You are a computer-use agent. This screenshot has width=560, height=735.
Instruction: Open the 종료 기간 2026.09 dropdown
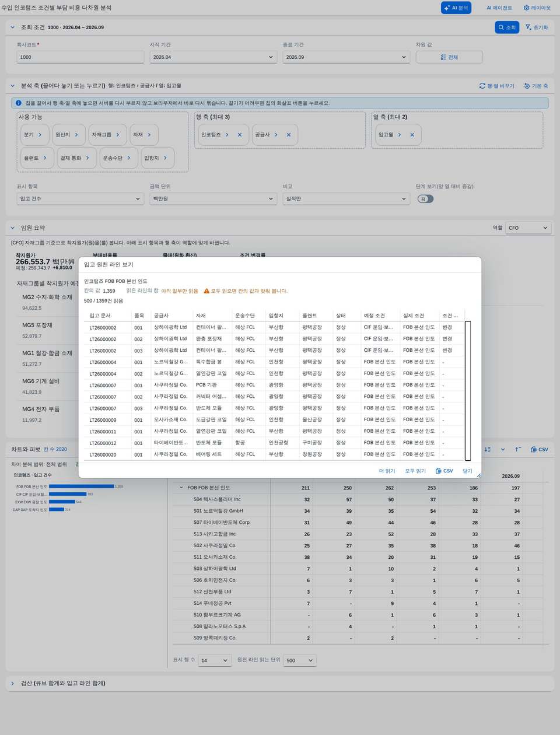click(346, 57)
